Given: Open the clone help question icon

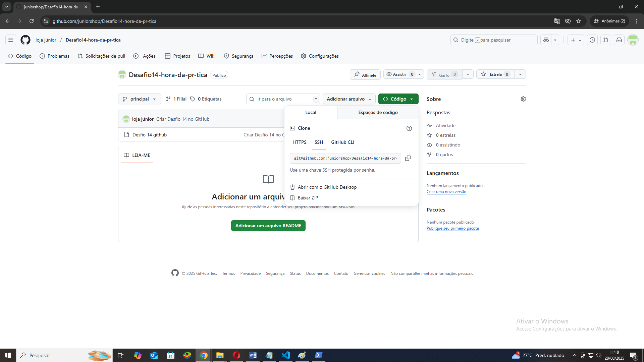Looking at the screenshot, I should pyautogui.click(x=409, y=128).
